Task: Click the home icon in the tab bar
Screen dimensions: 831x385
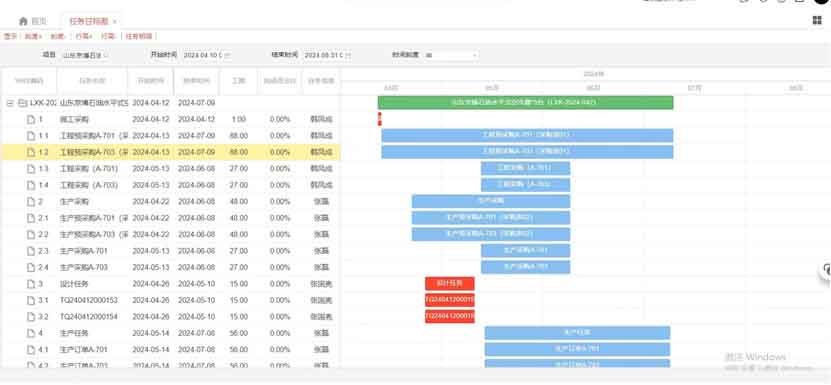Action: pos(23,21)
